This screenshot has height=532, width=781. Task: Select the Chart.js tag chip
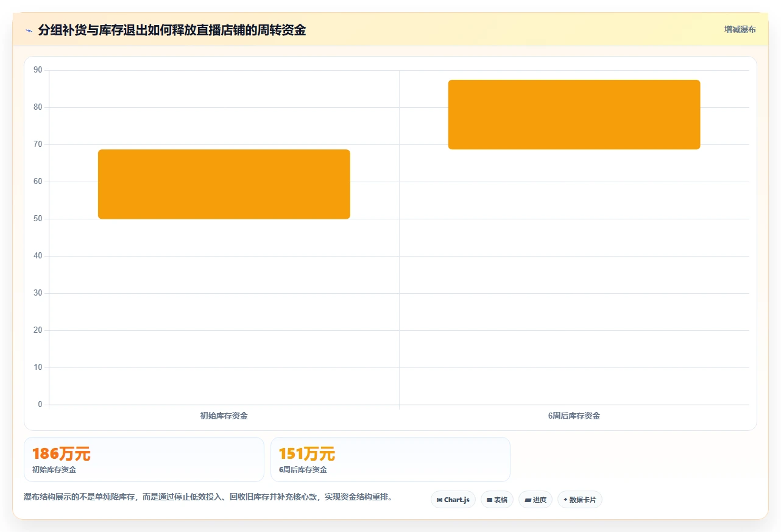tap(453, 500)
